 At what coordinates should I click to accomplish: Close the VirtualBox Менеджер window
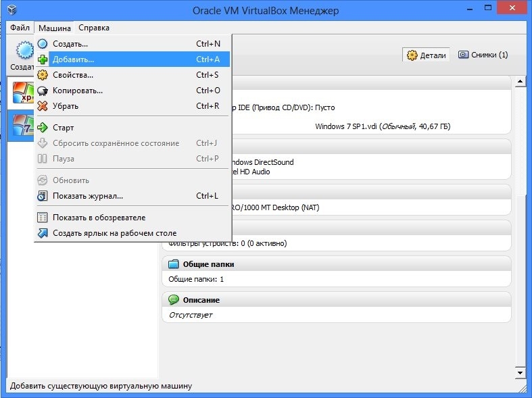click(512, 8)
